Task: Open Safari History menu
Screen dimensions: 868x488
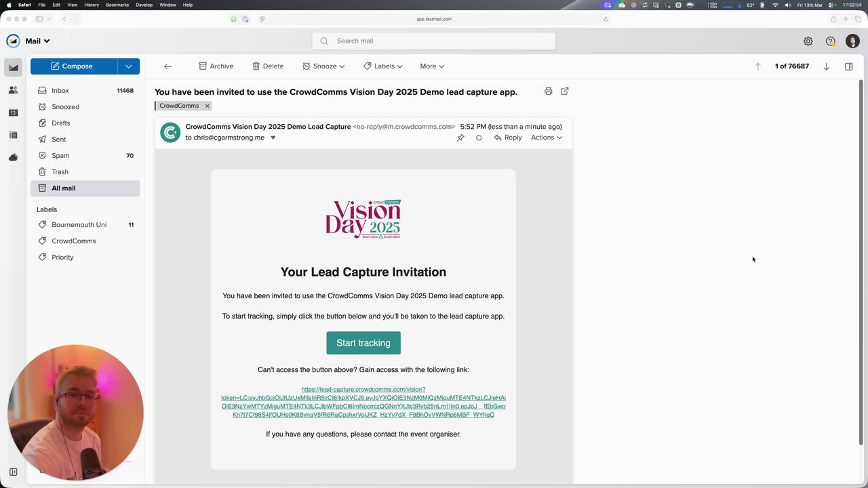Action: click(92, 5)
